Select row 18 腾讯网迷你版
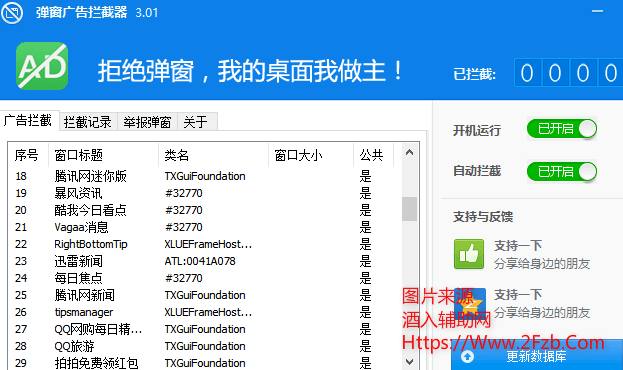Image resolution: width=623 pixels, height=370 pixels. pos(204,176)
